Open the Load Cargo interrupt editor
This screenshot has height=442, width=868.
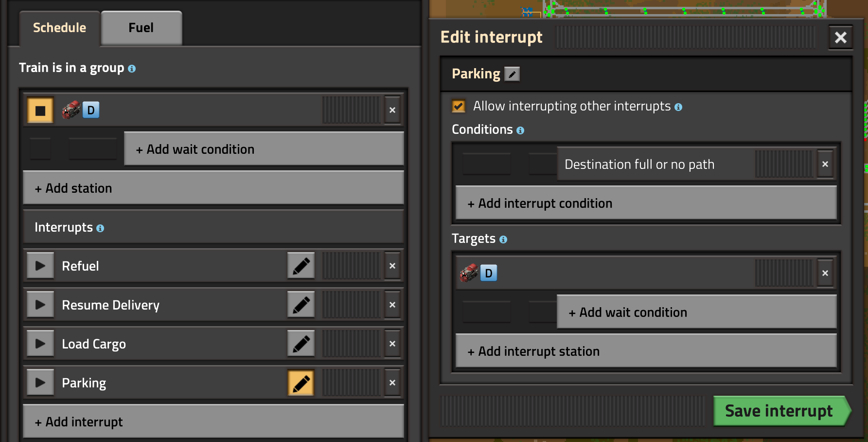tap(301, 344)
